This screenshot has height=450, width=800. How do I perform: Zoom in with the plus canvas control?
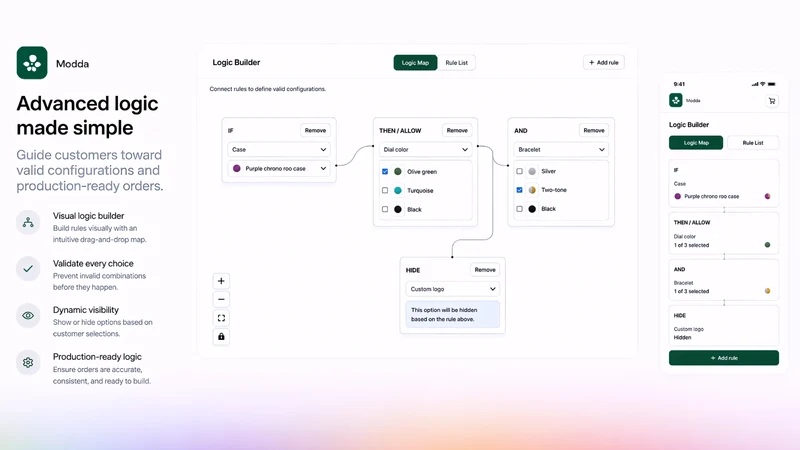pyautogui.click(x=221, y=281)
